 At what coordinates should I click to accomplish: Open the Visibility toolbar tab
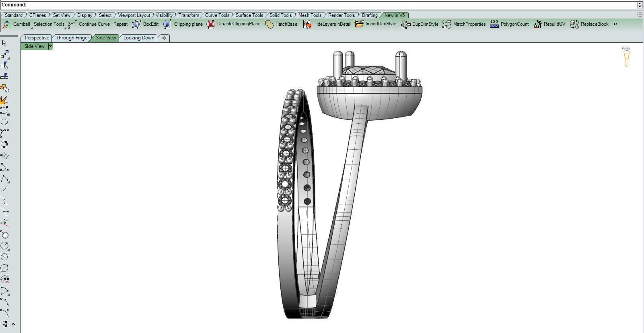pos(164,15)
